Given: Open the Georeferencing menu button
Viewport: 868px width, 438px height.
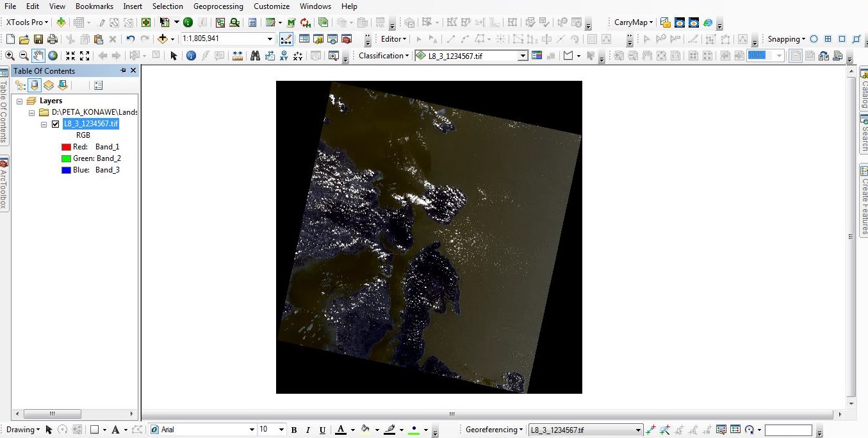Looking at the screenshot, I should (x=493, y=430).
